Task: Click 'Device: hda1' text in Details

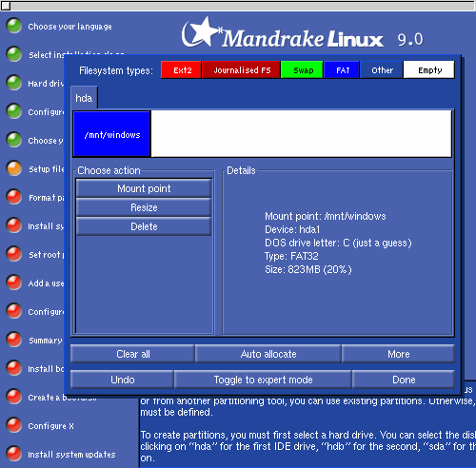Action: 292,229
